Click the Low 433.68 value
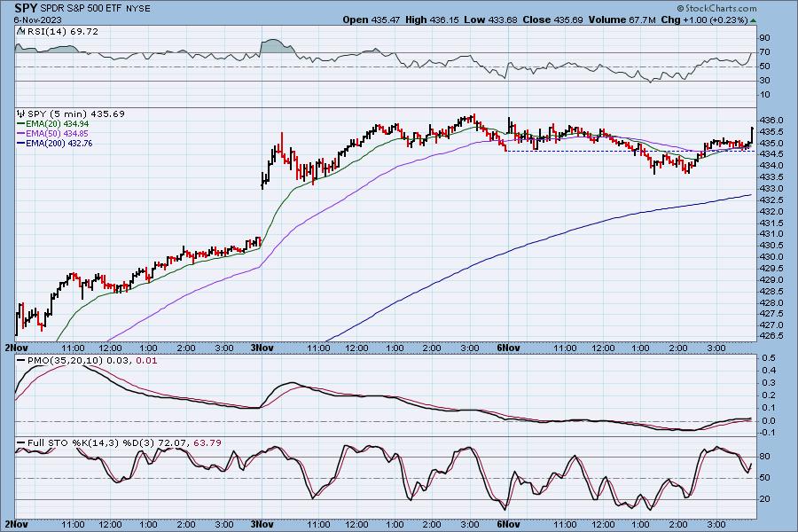The height and width of the screenshot is (532, 798). pos(490,20)
